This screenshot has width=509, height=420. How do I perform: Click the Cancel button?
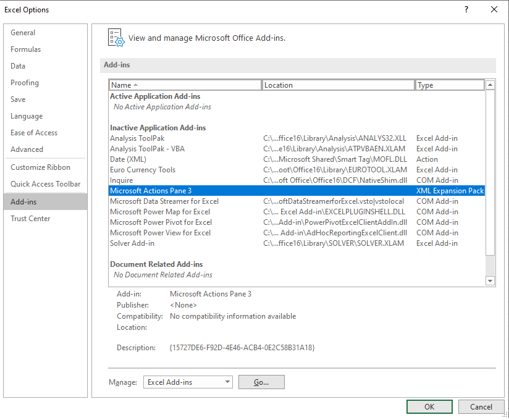click(x=481, y=406)
